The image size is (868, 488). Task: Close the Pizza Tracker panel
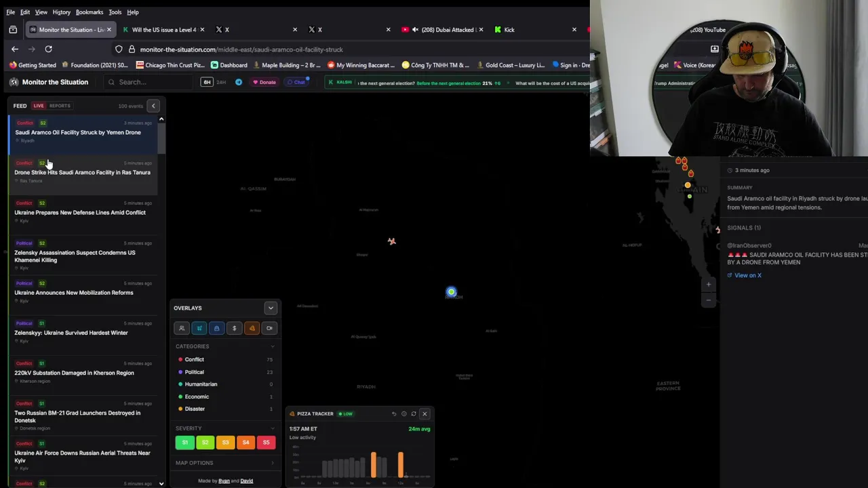click(x=425, y=413)
